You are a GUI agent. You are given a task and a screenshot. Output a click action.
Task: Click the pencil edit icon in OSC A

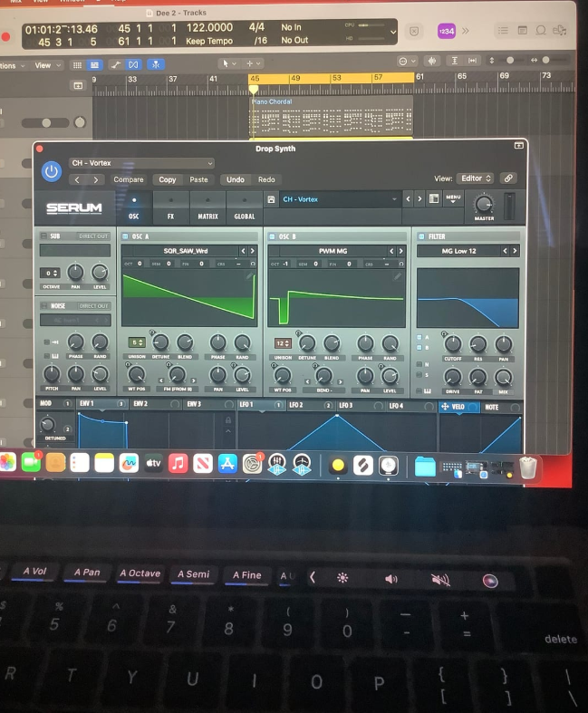250,276
